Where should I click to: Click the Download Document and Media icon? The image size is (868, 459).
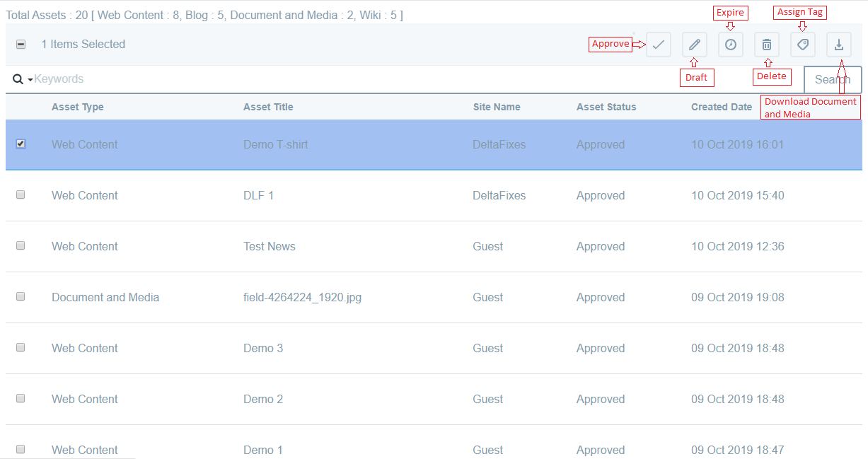(838, 45)
